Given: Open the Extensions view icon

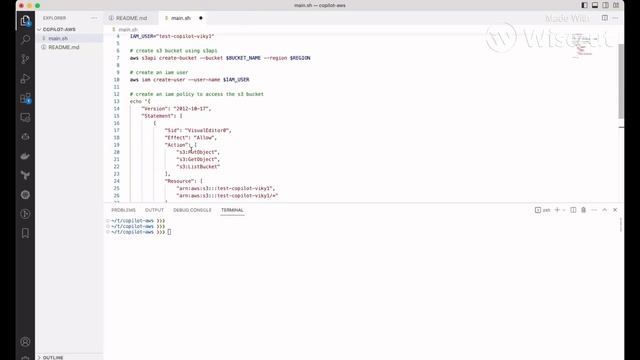Looking at the screenshot, I should 25,98.
